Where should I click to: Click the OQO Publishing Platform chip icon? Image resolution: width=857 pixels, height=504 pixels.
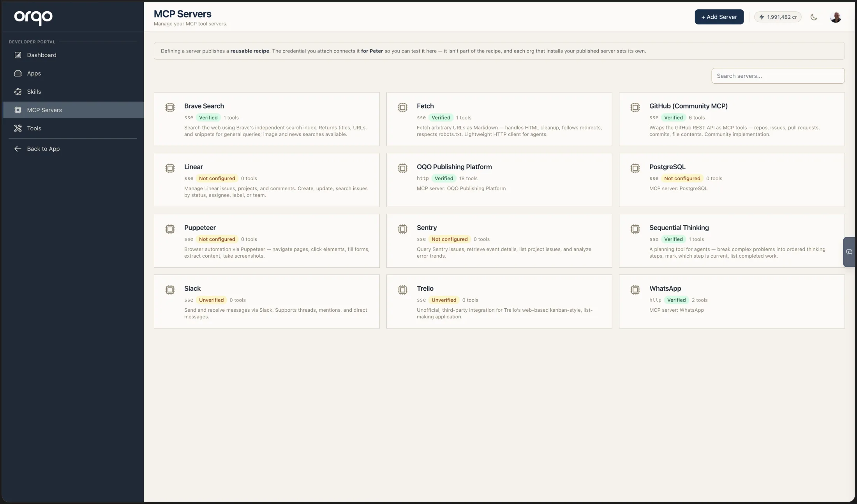[x=402, y=168]
